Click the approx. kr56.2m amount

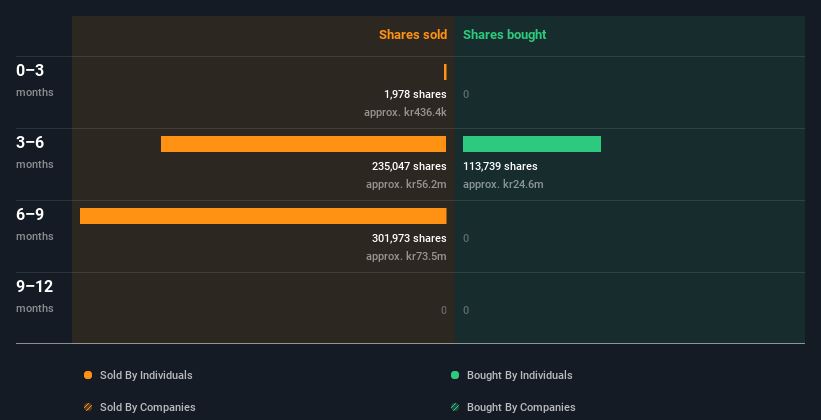click(x=406, y=184)
